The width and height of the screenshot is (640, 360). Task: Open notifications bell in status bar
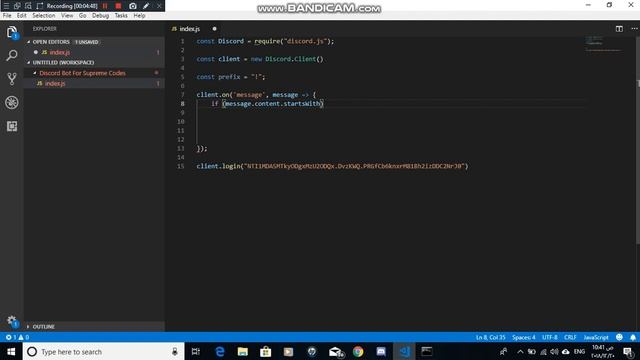coord(633,337)
